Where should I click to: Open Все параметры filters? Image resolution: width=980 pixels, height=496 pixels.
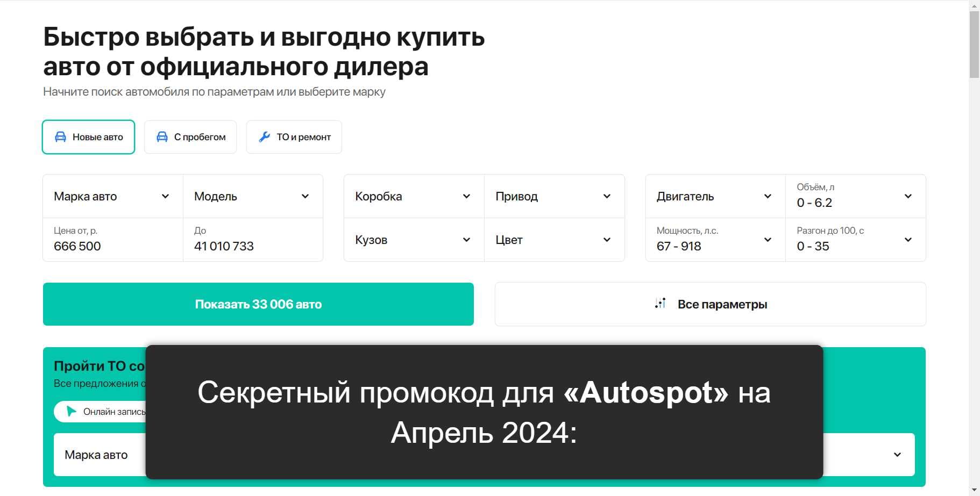point(710,304)
